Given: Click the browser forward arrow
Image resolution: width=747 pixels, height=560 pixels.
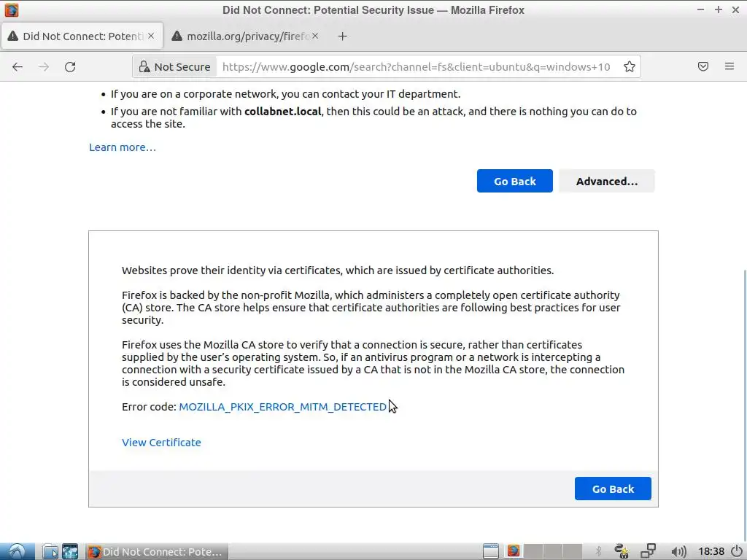Looking at the screenshot, I should (44, 66).
